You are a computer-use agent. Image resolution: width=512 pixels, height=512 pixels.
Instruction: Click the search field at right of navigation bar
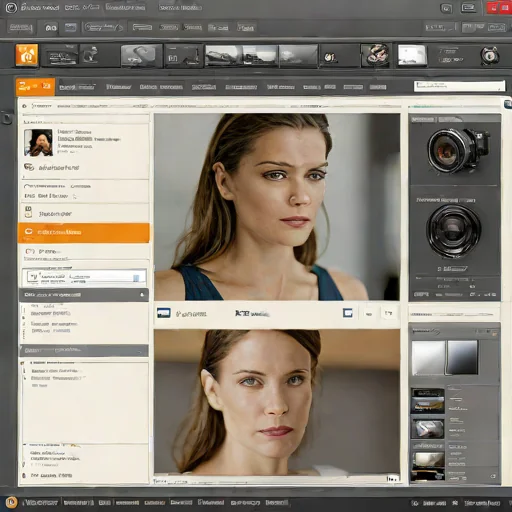[x=459, y=86]
